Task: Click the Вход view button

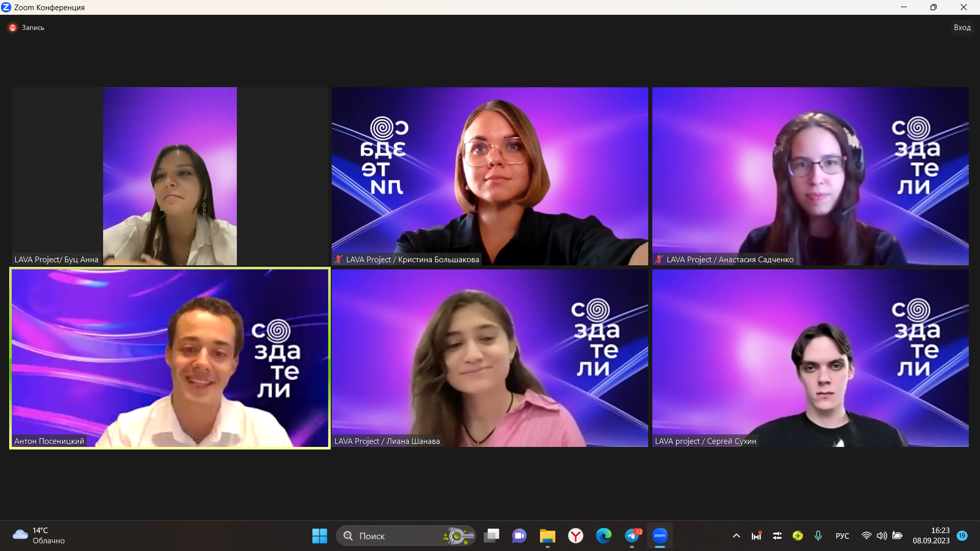Action: point(962,28)
